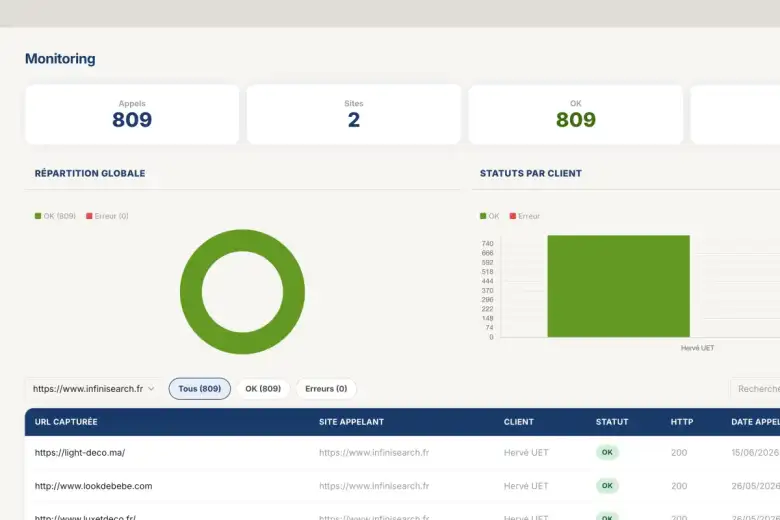Toggle OK legend in Statuts par client chart

(489, 216)
